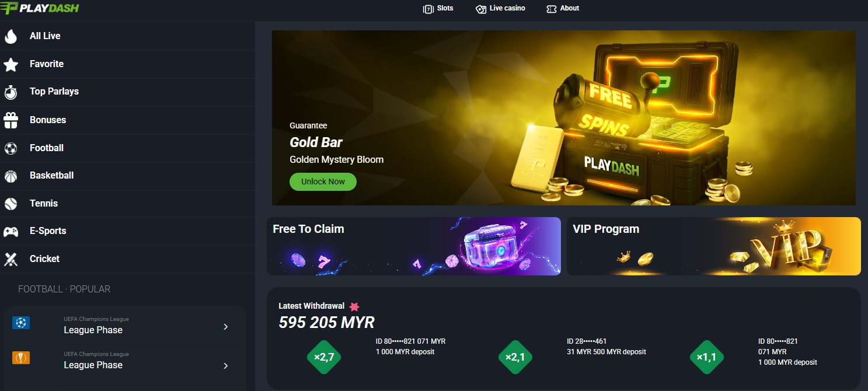This screenshot has height=391, width=868.
Task: Choose the Basketball icon in sidebar
Action: (x=11, y=176)
